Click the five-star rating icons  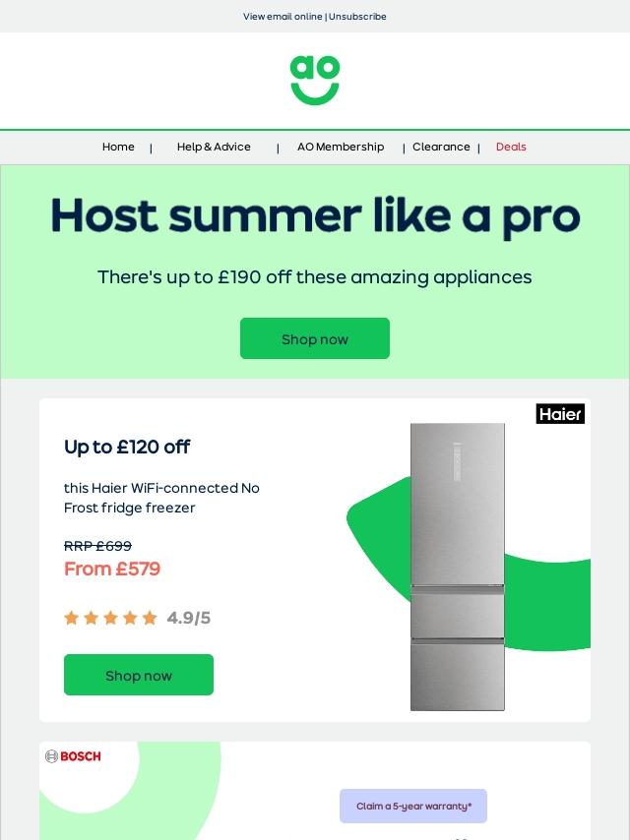coord(110,618)
